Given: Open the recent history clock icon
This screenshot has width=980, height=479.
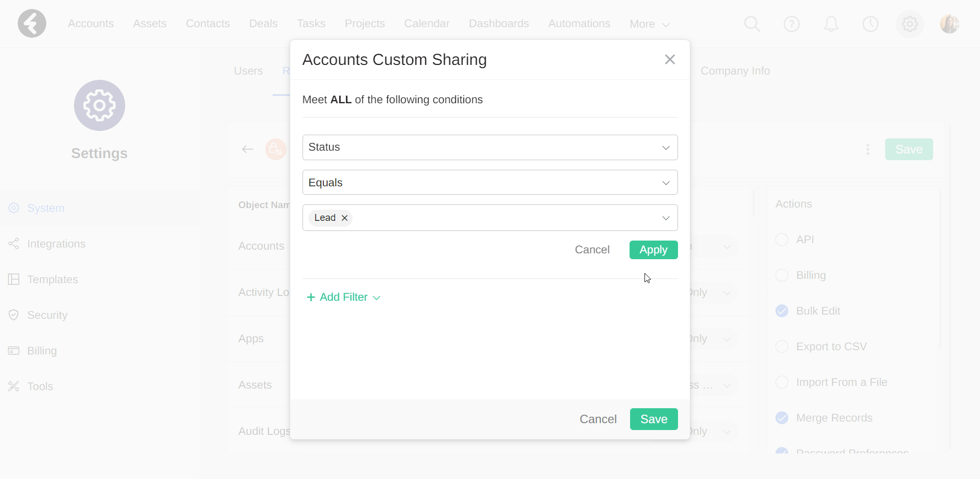Looking at the screenshot, I should [870, 24].
